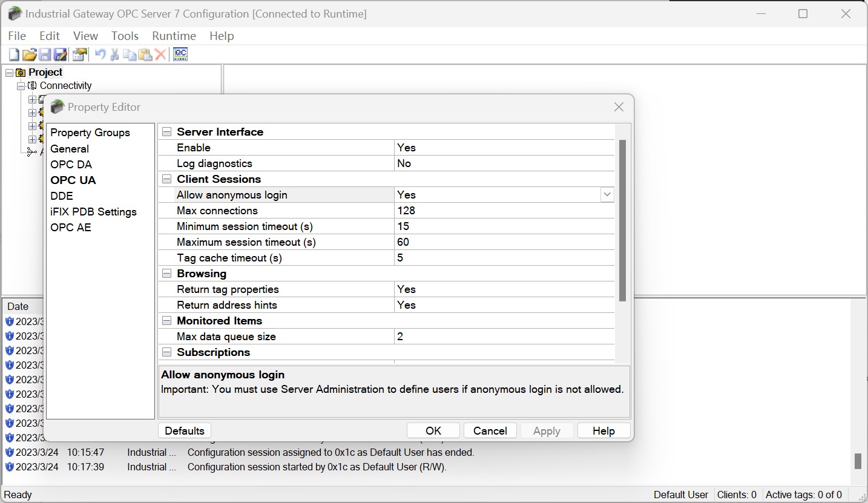Click the Cancel button
868x503 pixels.
pyautogui.click(x=490, y=431)
